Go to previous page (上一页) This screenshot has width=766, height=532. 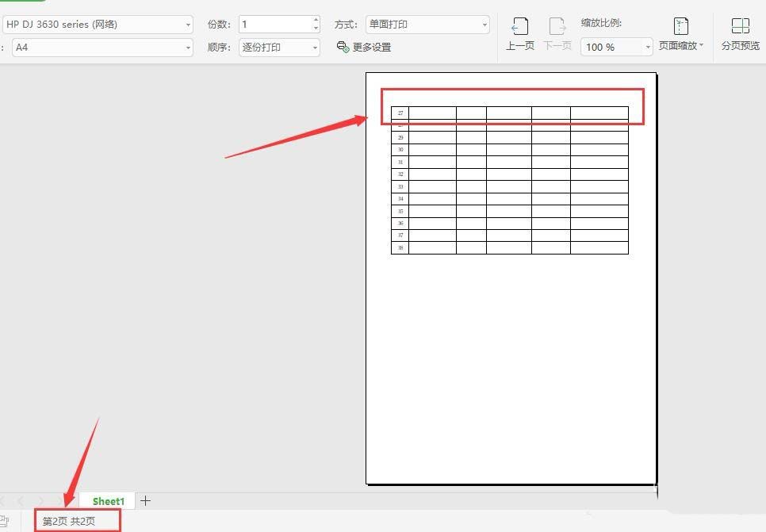pos(519,35)
